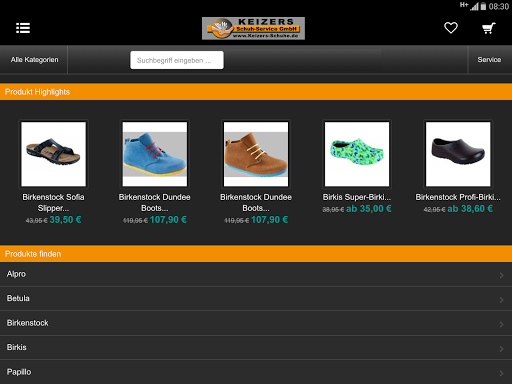Select the Birkenstock Profi-Birki product title

coord(458,197)
